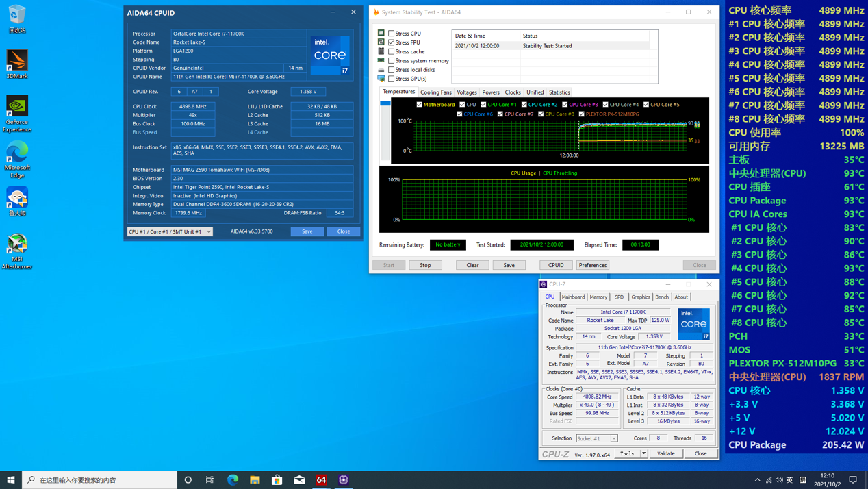868x489 pixels.
Task: Click Clear in System Stability Test
Action: (472, 265)
